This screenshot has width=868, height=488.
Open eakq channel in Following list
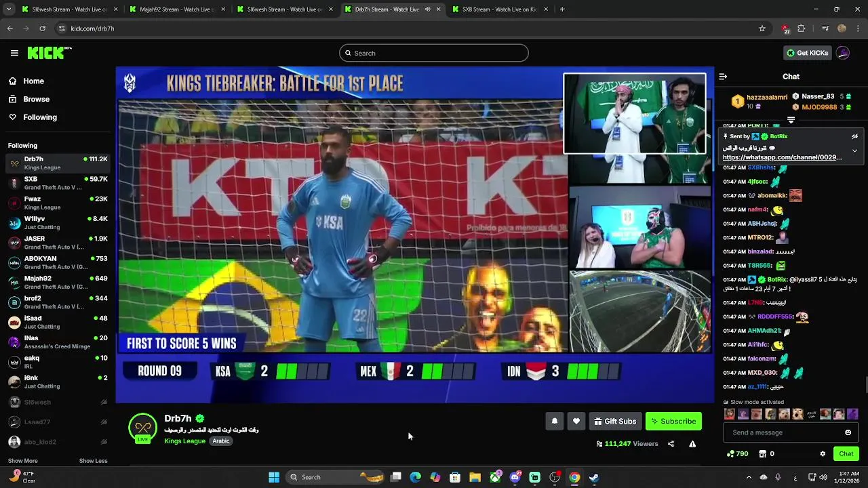(x=57, y=362)
